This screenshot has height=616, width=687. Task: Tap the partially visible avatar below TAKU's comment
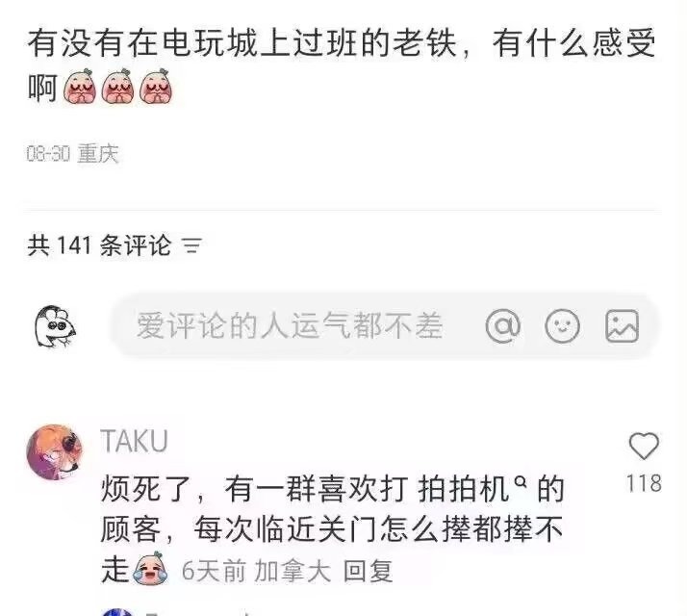(117, 612)
